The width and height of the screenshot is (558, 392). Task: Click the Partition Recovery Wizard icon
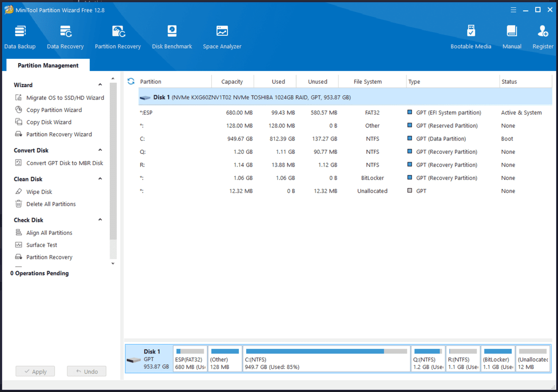(x=19, y=134)
